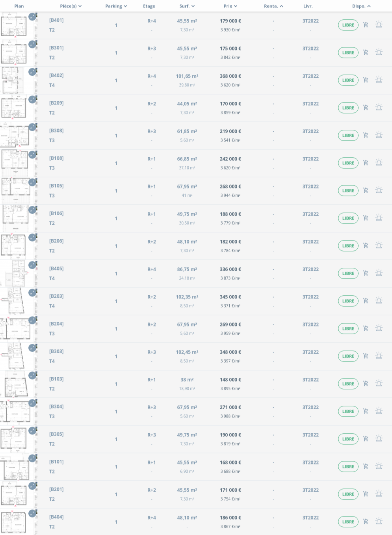Click the cart icon for lot B401
Screen dimensions: 392x535
pos(366,25)
